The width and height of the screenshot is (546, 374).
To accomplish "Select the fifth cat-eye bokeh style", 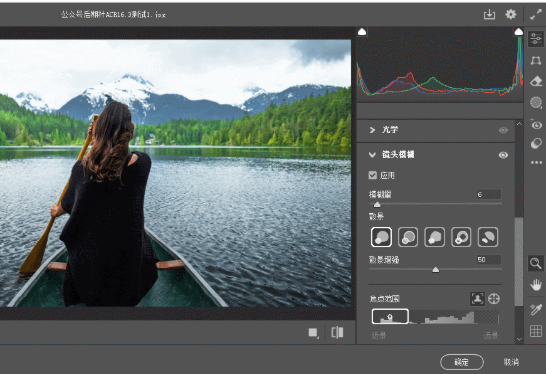I will pyautogui.click(x=488, y=237).
